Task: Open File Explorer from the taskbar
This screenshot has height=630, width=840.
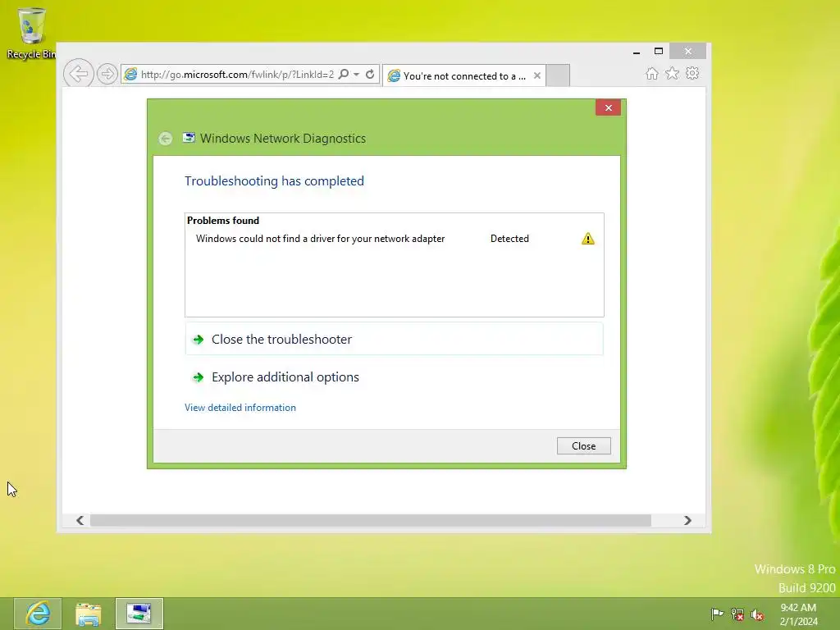Action: pyautogui.click(x=89, y=614)
